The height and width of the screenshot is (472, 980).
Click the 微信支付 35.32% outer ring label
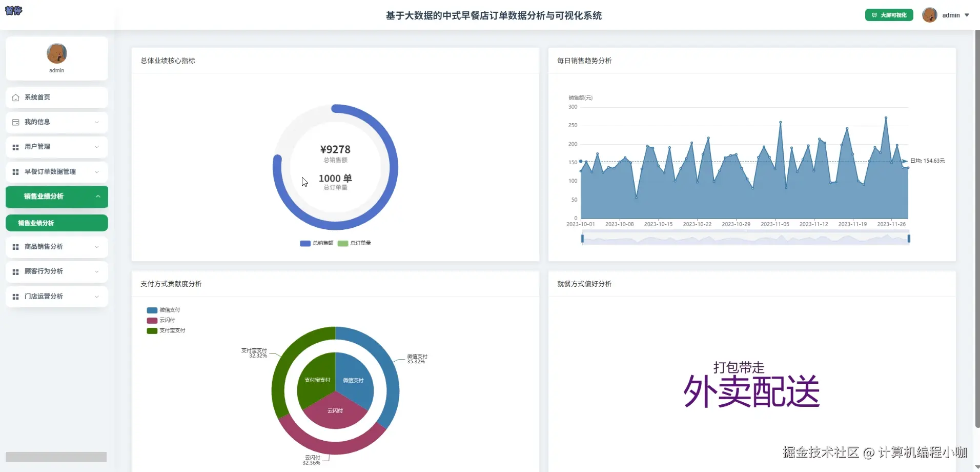click(x=417, y=359)
